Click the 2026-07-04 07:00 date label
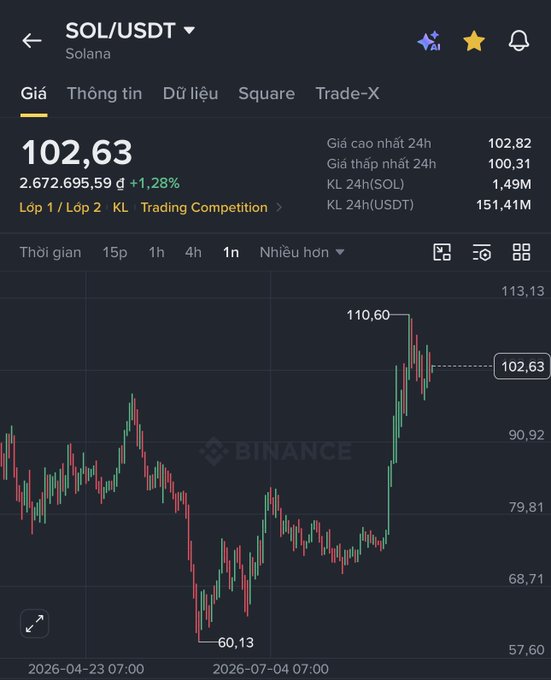 coord(271,669)
